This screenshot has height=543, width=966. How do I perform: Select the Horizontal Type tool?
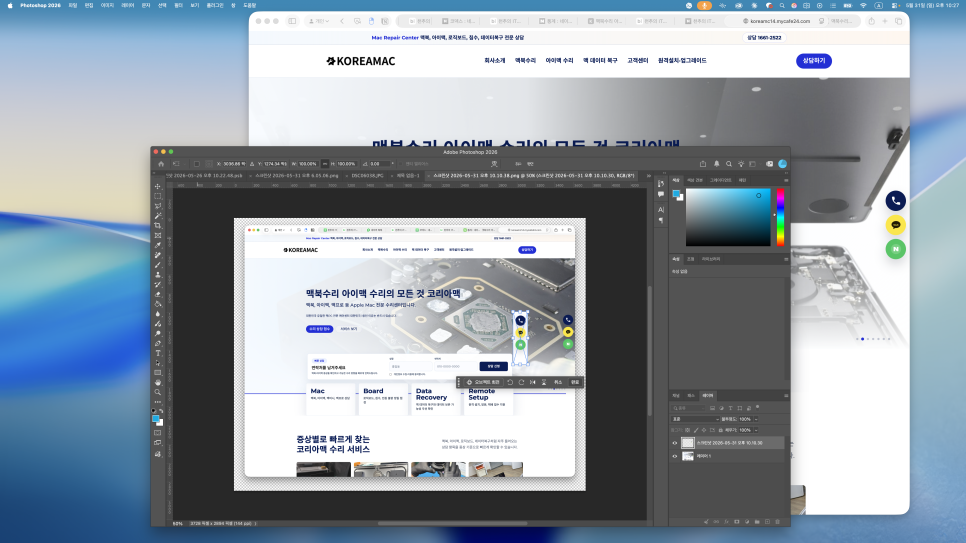tap(158, 353)
